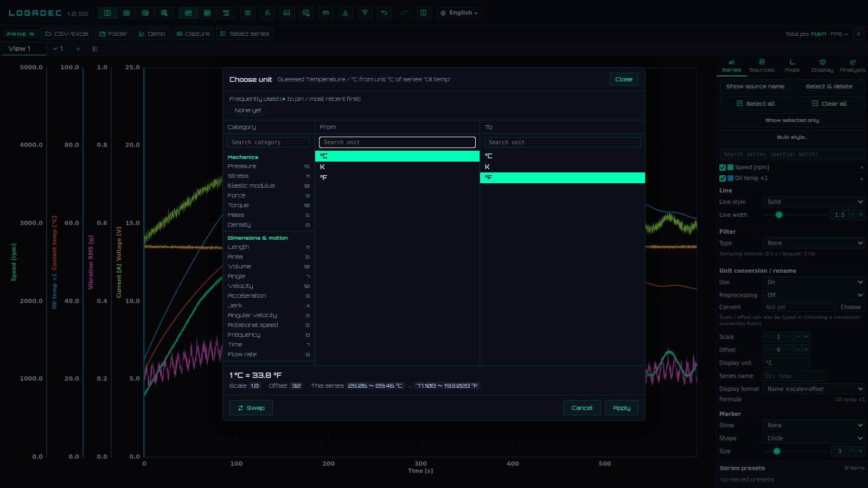Uncheck the Oil temp x1 series checkbox
Viewport: 868px width, 488px height.
[723, 178]
